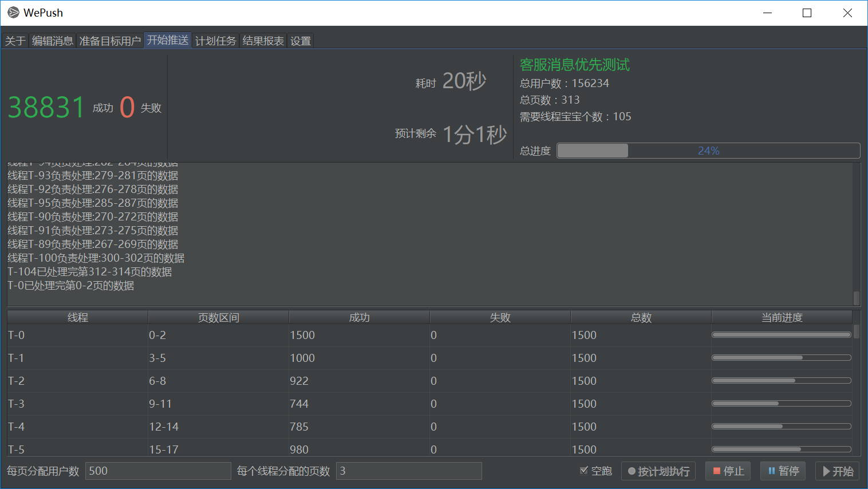Open the 编辑消息 tab
The height and width of the screenshot is (489, 868).
click(x=52, y=40)
